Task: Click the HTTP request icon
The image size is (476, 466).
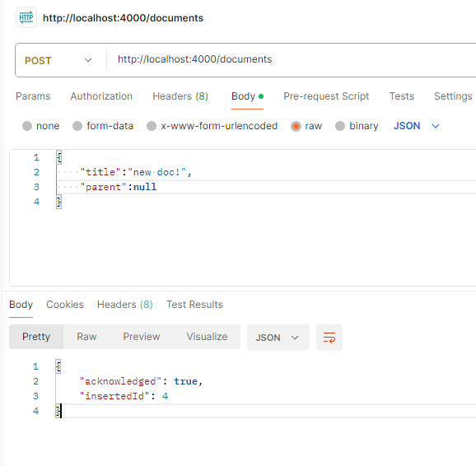Action: 26,17
